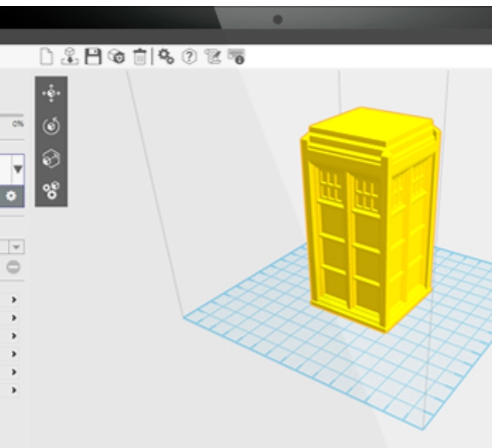
Task: Open help via question mark icon
Action: [190, 57]
